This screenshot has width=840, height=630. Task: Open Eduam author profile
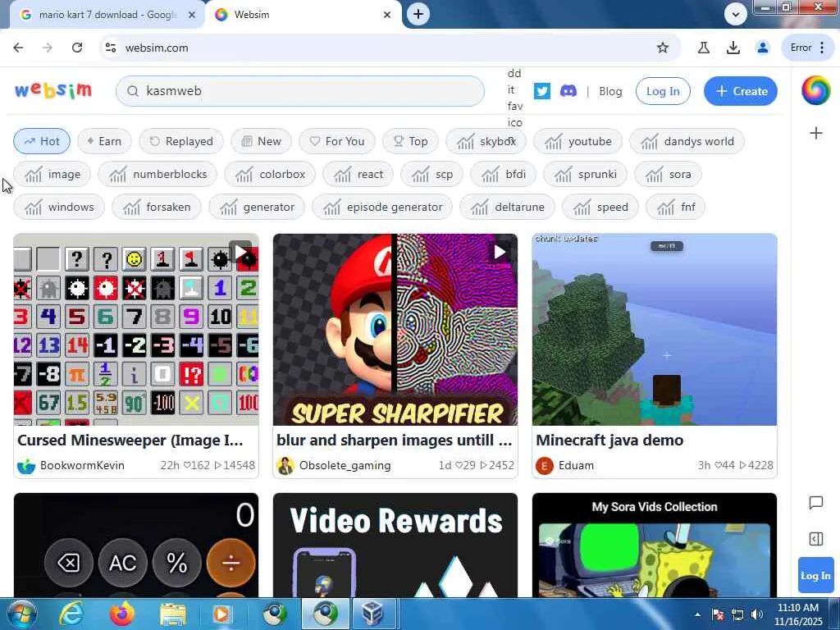pyautogui.click(x=565, y=466)
